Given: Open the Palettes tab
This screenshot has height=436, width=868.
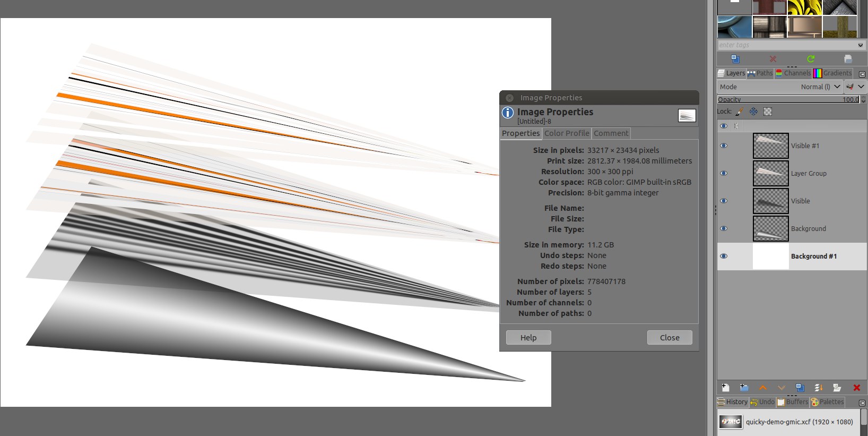Looking at the screenshot, I should pos(827,402).
